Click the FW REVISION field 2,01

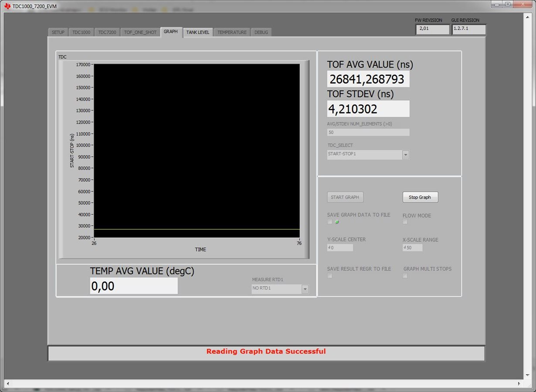tap(432, 29)
